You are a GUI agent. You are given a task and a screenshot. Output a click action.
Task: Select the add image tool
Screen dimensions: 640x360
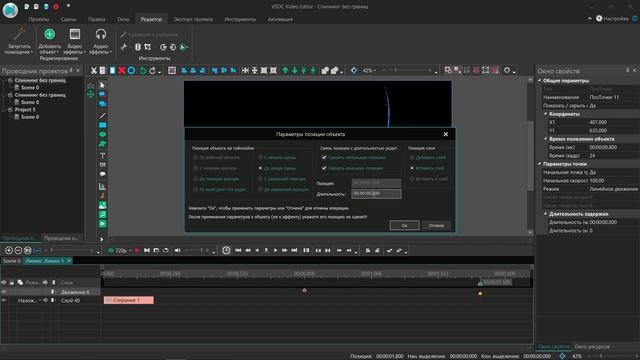[102, 205]
